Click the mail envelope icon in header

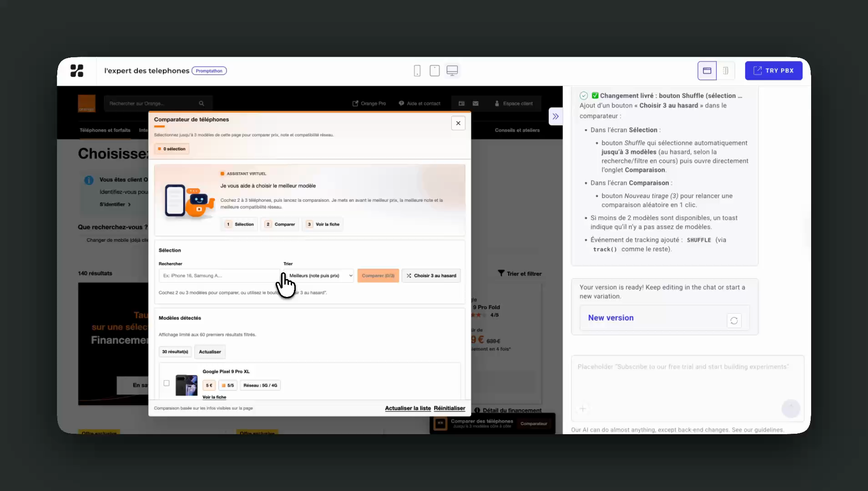click(x=475, y=103)
